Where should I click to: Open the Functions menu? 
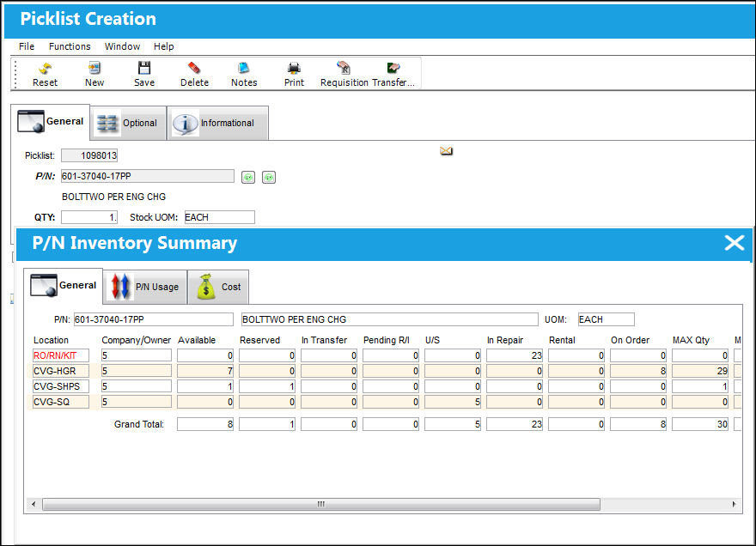[70, 46]
